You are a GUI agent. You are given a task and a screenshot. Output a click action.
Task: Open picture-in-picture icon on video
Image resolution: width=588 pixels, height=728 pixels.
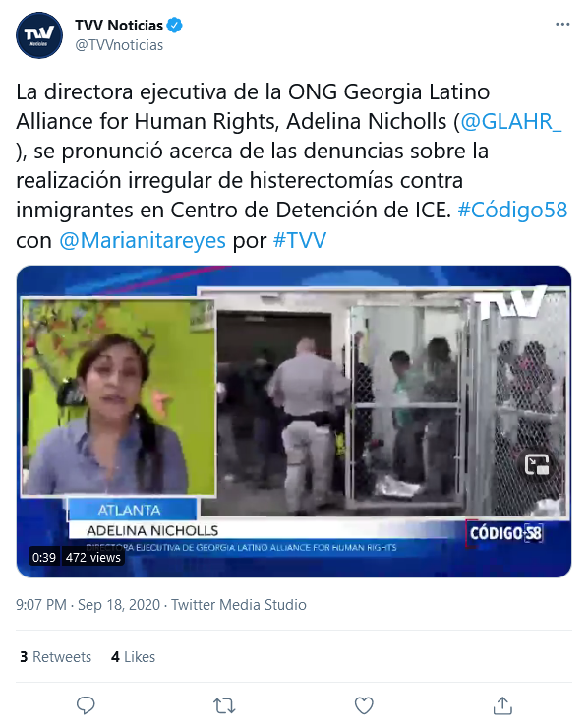coord(537,464)
